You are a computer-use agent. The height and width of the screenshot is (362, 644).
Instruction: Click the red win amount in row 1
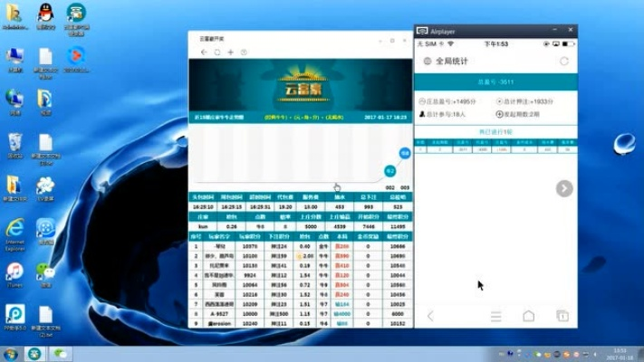click(342, 246)
